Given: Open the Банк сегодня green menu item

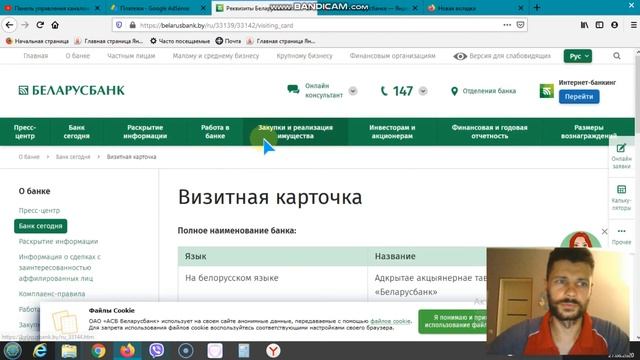Looking at the screenshot, I should (76, 132).
